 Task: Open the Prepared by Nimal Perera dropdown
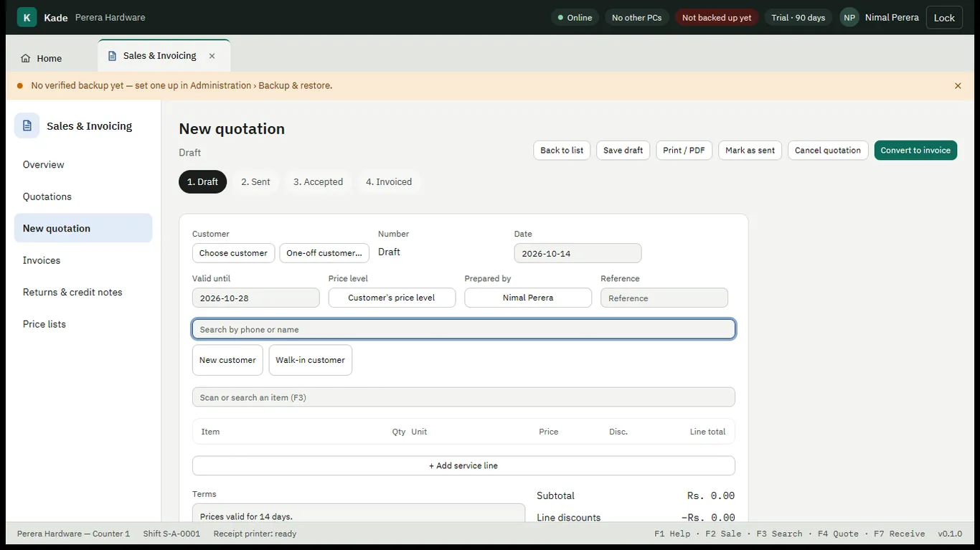tap(528, 298)
